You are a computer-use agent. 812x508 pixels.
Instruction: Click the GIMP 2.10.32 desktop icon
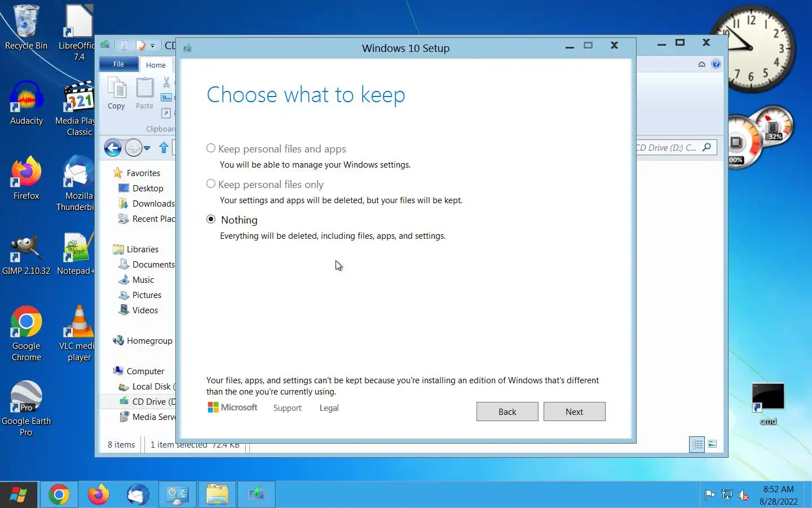(x=26, y=253)
